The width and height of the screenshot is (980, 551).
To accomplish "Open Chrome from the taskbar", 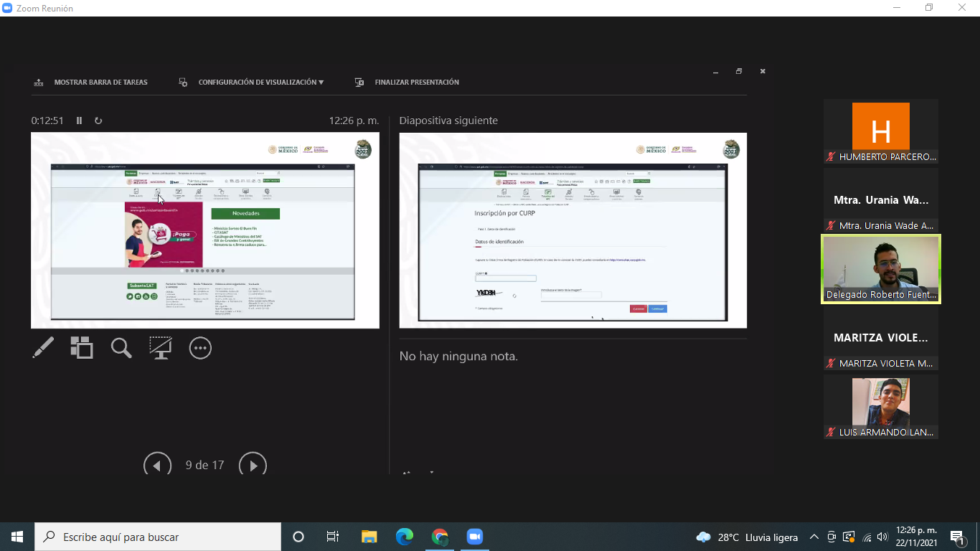I will tap(440, 537).
